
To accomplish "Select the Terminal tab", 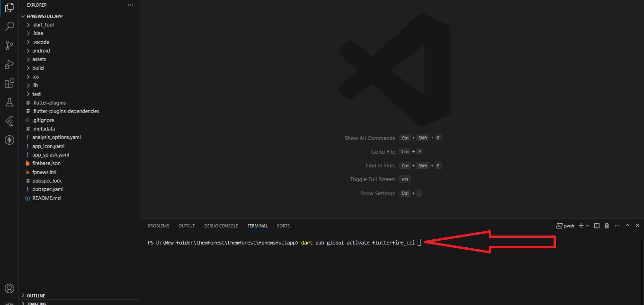I will pyautogui.click(x=258, y=226).
